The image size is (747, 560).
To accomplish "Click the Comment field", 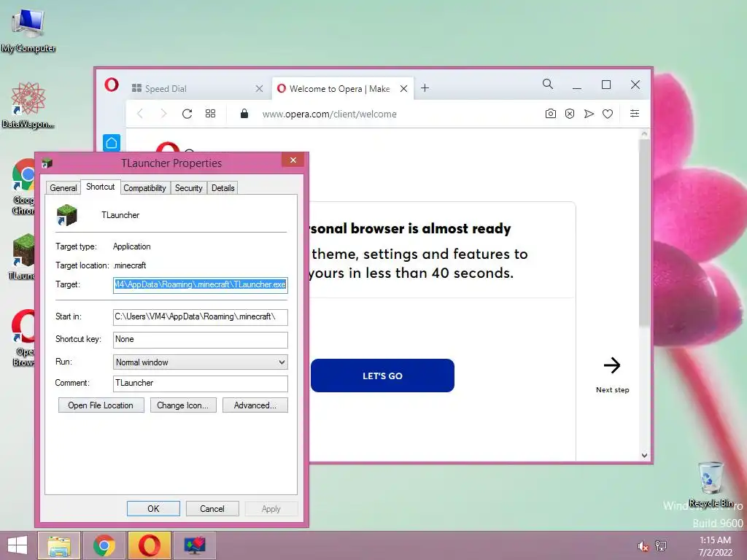I will click(200, 384).
